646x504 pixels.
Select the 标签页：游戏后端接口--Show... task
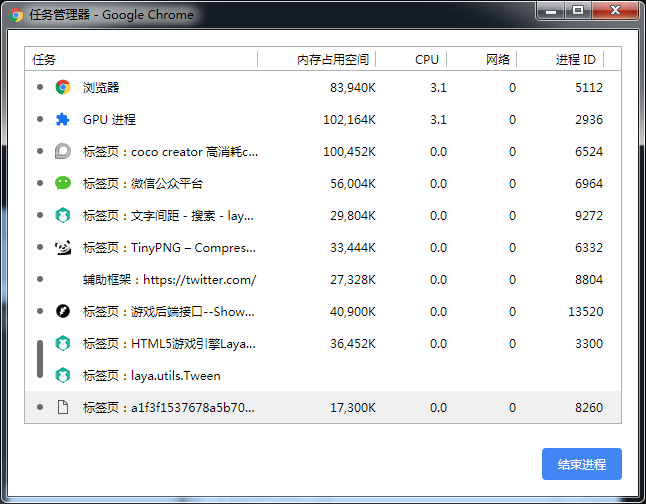(x=323, y=311)
